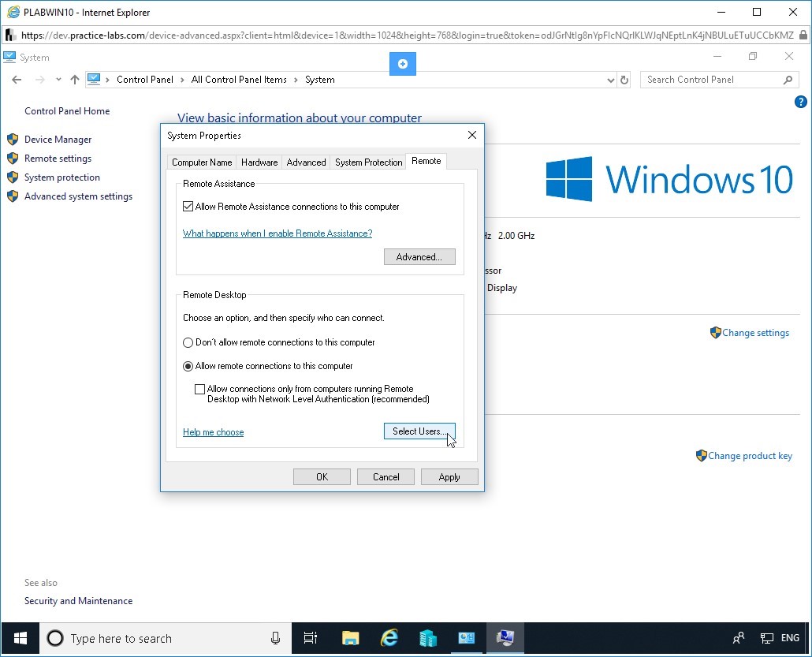812x657 pixels.
Task: Click the blue plus toolbar handle
Action: click(x=402, y=64)
